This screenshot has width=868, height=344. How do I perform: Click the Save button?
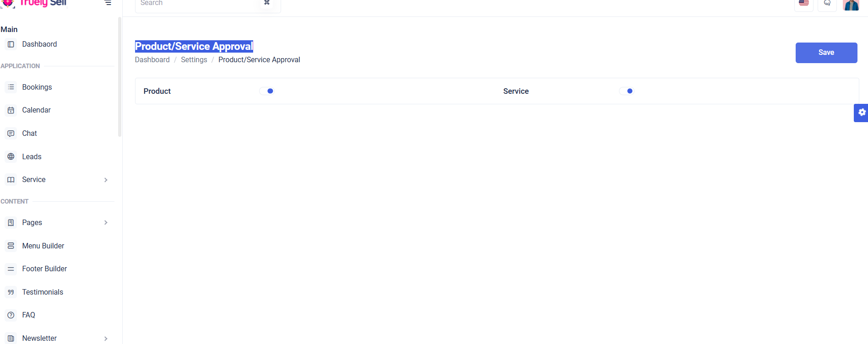[x=826, y=53]
